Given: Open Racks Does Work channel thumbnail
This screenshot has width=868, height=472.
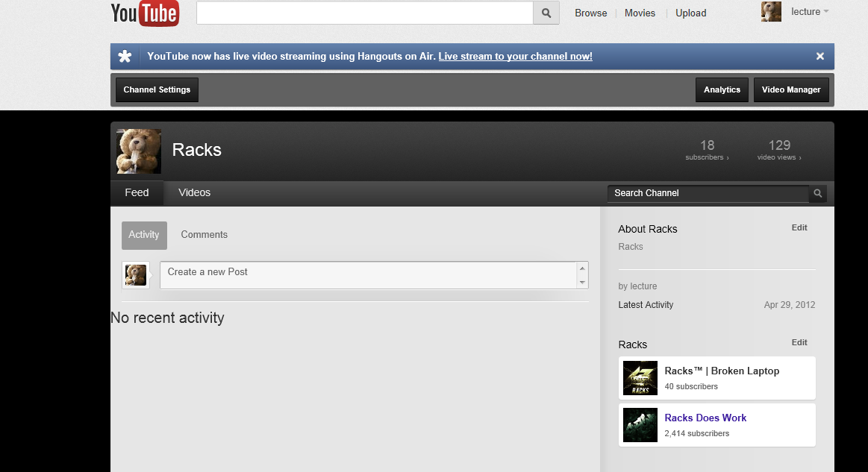Looking at the screenshot, I should tap(640, 425).
